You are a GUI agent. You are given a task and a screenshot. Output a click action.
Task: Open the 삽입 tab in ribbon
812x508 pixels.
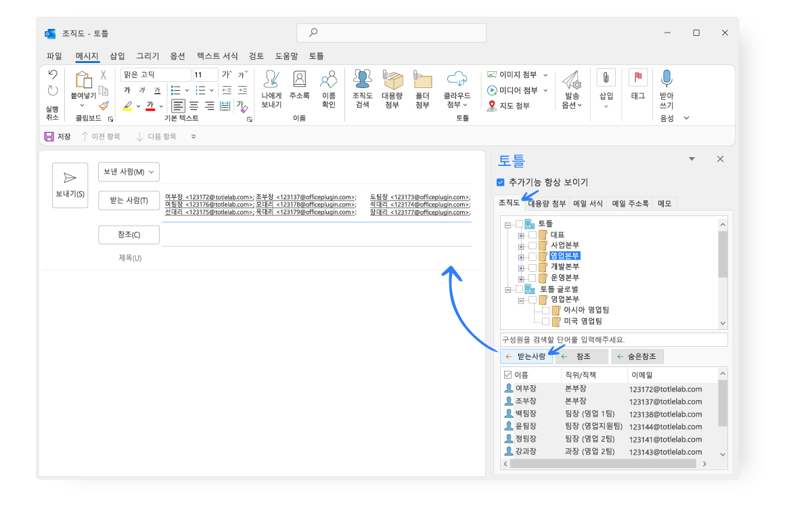coord(117,56)
